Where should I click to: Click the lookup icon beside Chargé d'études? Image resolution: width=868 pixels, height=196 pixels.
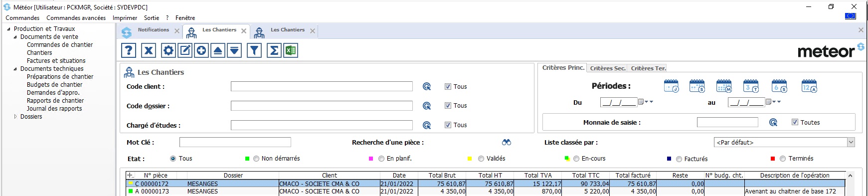pos(427,125)
